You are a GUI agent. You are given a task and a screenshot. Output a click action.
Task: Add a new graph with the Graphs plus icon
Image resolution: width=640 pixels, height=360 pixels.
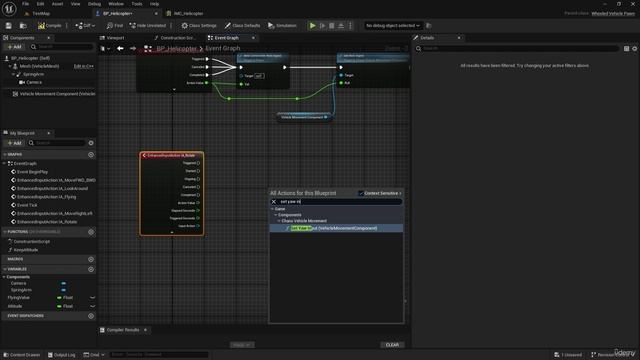click(x=91, y=155)
